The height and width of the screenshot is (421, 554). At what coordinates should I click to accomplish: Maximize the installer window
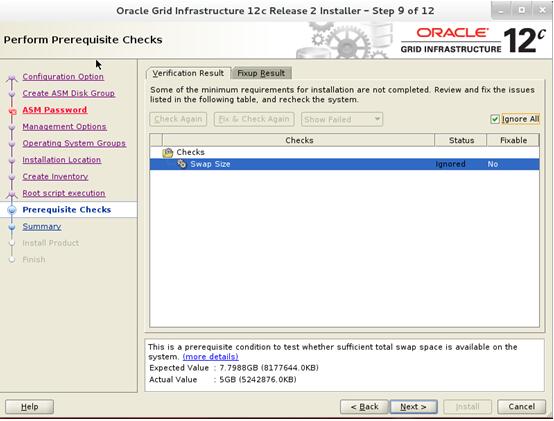point(521,11)
